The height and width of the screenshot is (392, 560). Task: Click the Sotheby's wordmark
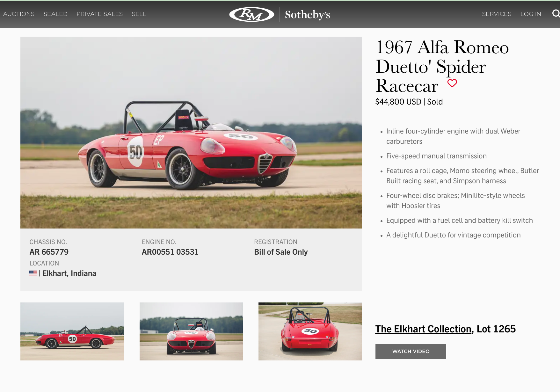(x=307, y=15)
